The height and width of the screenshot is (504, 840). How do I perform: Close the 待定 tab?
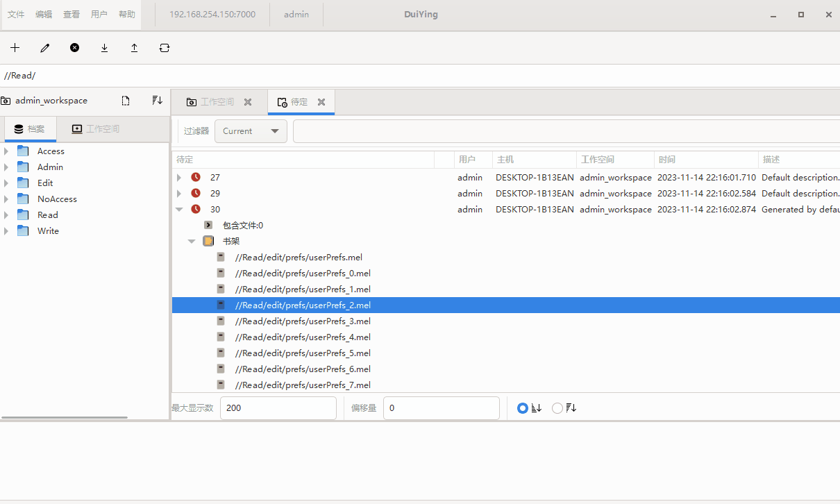click(321, 102)
